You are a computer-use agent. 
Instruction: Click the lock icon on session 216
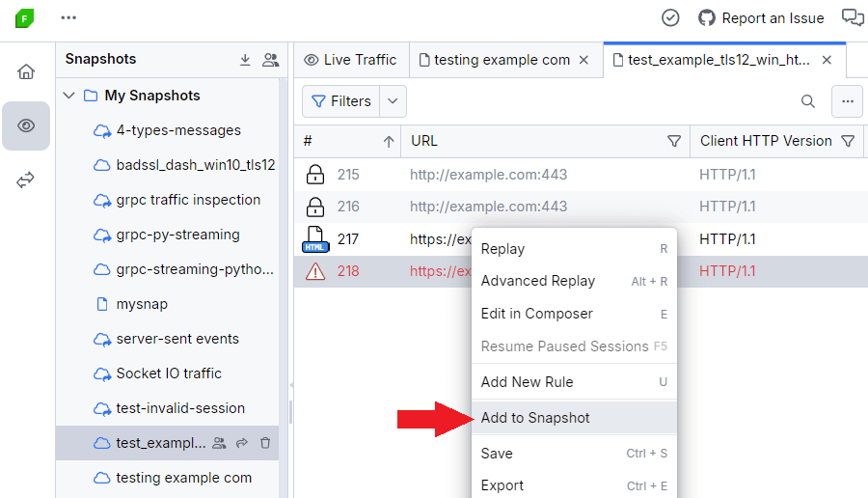point(315,207)
